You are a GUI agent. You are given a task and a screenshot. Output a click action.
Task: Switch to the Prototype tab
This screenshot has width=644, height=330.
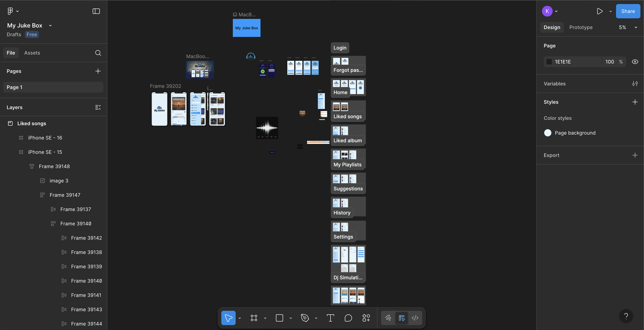[581, 27]
